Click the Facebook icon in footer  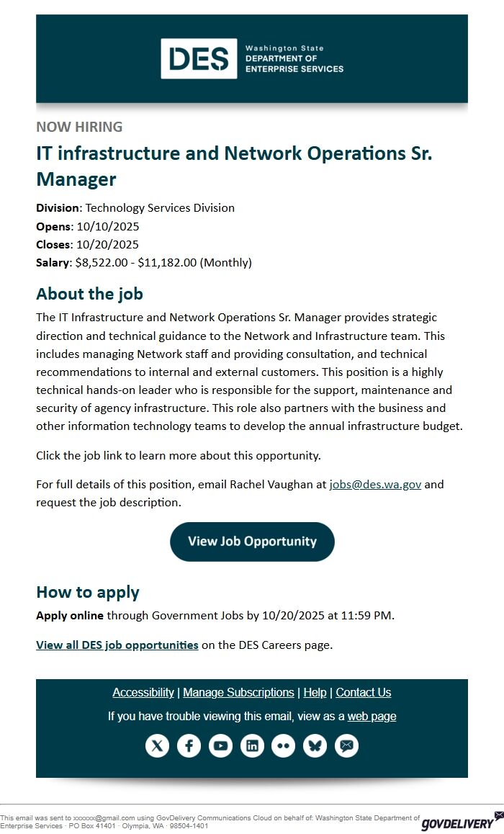189,746
